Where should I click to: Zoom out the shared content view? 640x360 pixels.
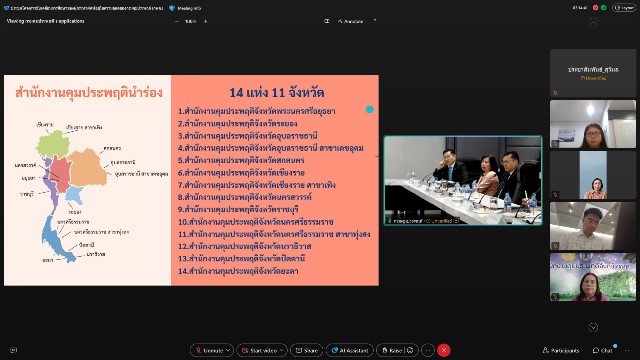click(x=176, y=21)
